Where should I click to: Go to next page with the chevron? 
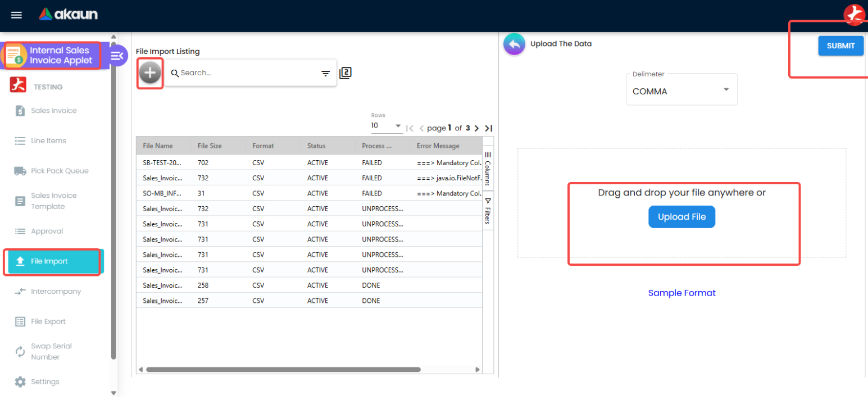[x=476, y=128]
